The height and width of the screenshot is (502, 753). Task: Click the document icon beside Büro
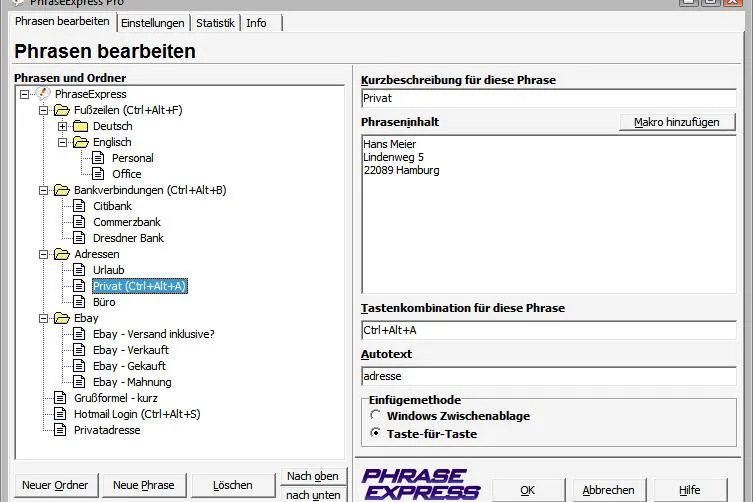point(79,302)
